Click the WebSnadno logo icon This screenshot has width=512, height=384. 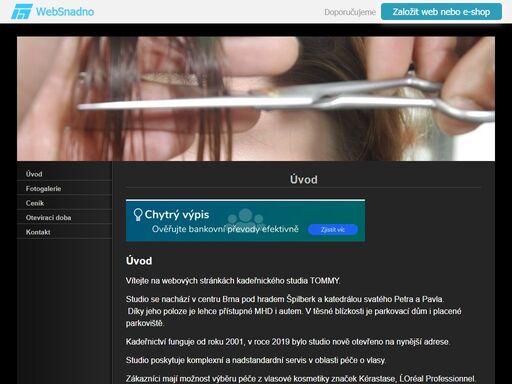coord(22,12)
